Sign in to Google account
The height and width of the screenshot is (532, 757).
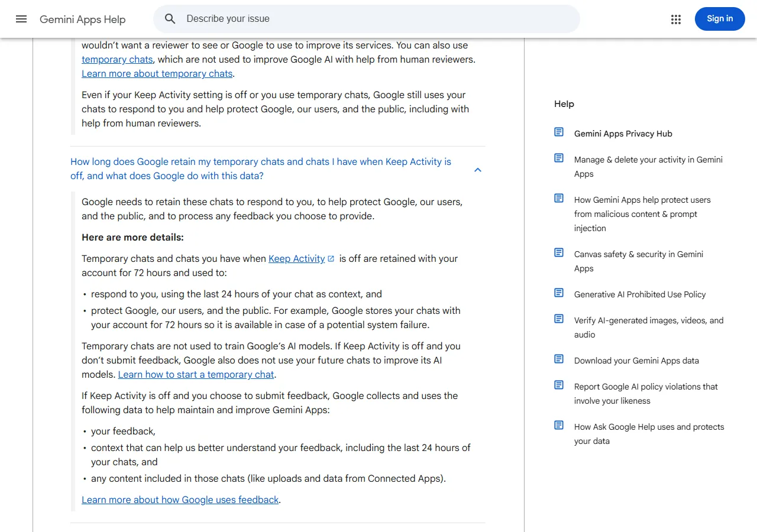pos(720,19)
